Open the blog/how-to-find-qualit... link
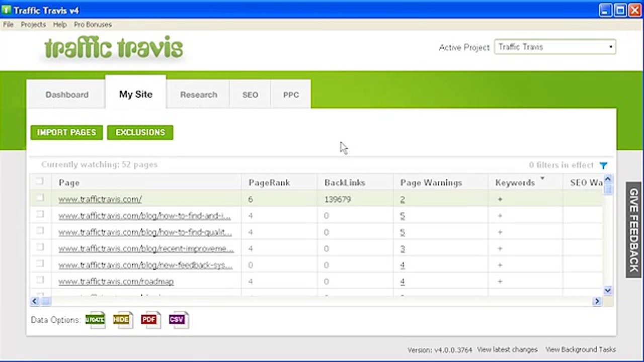644x362 pixels. 145,232
